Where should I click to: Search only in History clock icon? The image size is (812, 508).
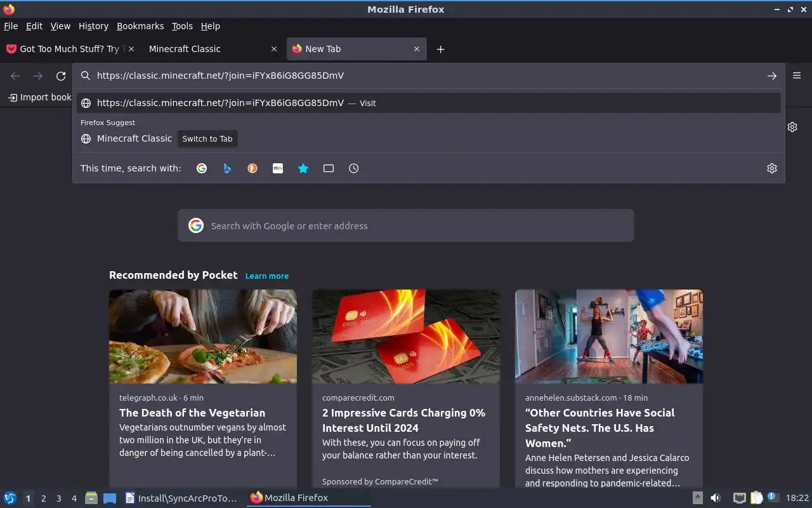click(354, 168)
